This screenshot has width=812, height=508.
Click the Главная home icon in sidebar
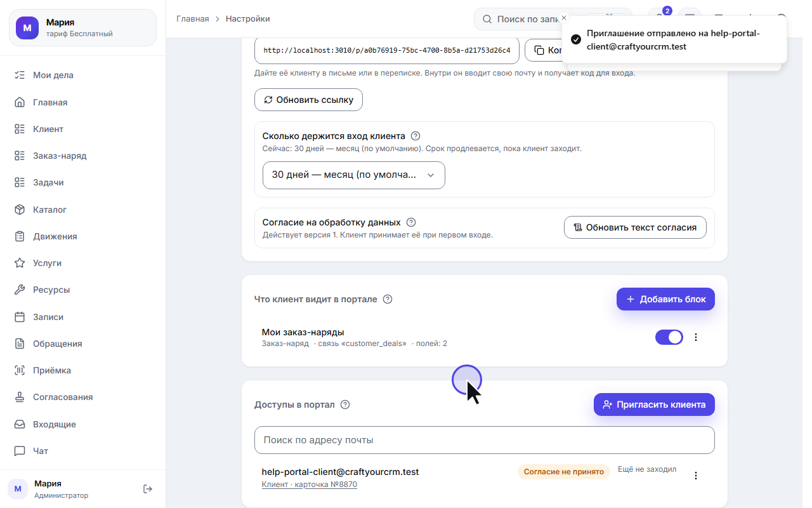(20, 102)
